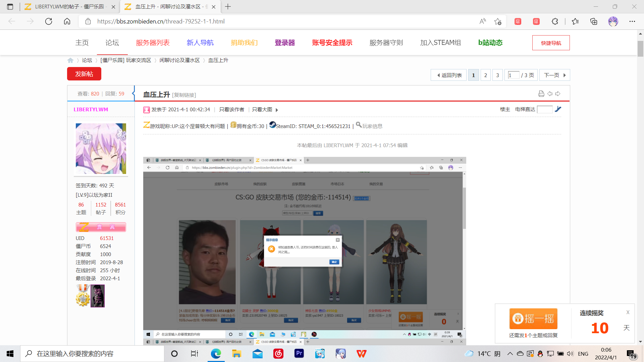Click the read aloud icon in address bar
The height and width of the screenshot is (362, 644).
coord(483,21)
